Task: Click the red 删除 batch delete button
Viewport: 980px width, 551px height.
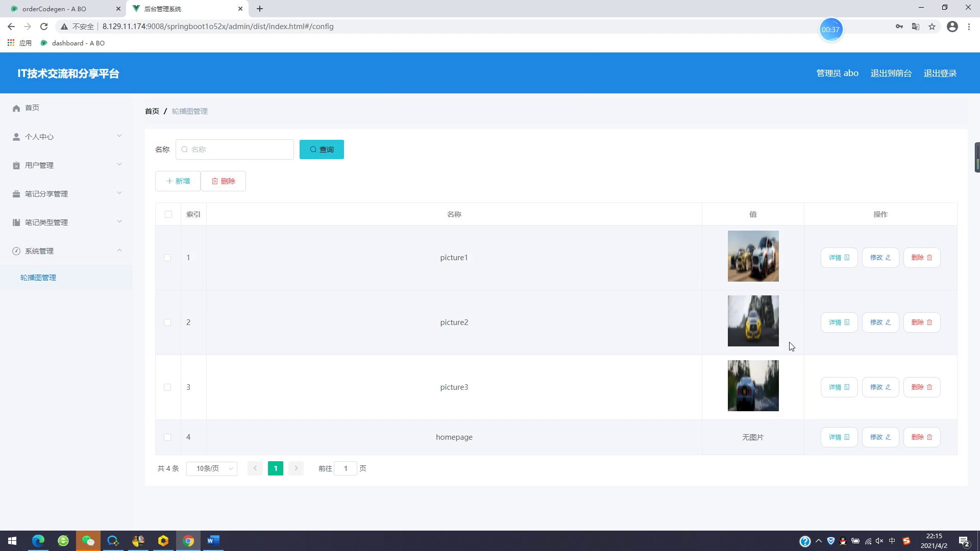Action: coord(223,181)
